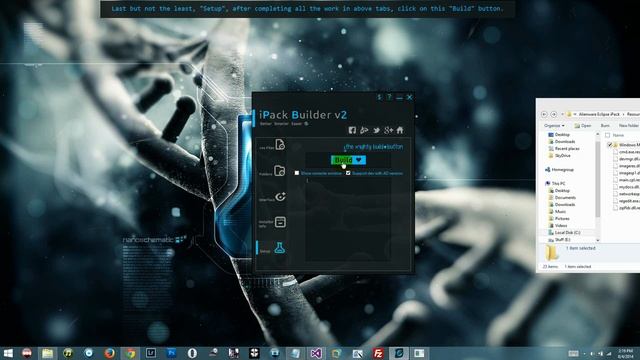This screenshot has height=360, width=640.
Task: Open Lightroom from the taskbar
Action: (151, 353)
